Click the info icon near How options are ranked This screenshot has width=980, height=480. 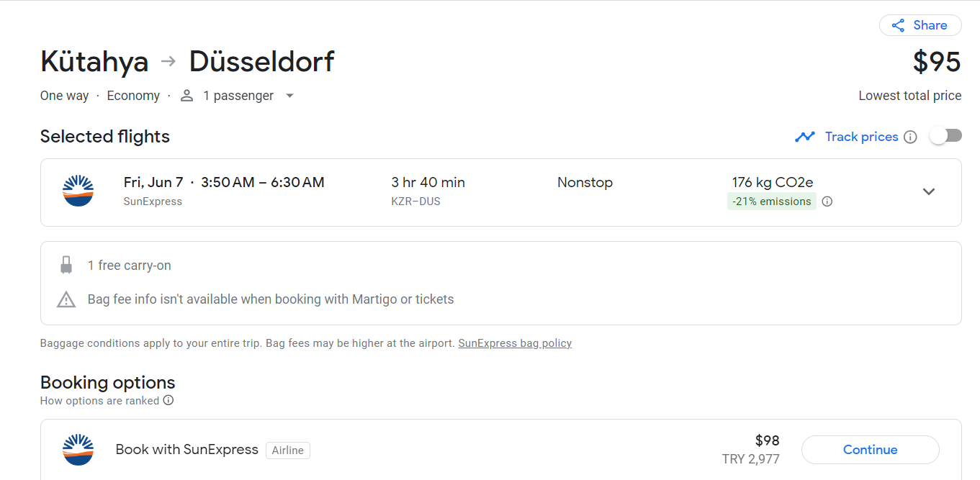click(x=168, y=400)
